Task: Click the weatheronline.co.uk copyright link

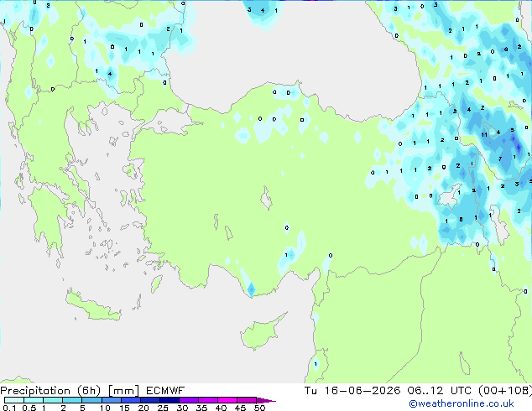Action: tap(462, 403)
